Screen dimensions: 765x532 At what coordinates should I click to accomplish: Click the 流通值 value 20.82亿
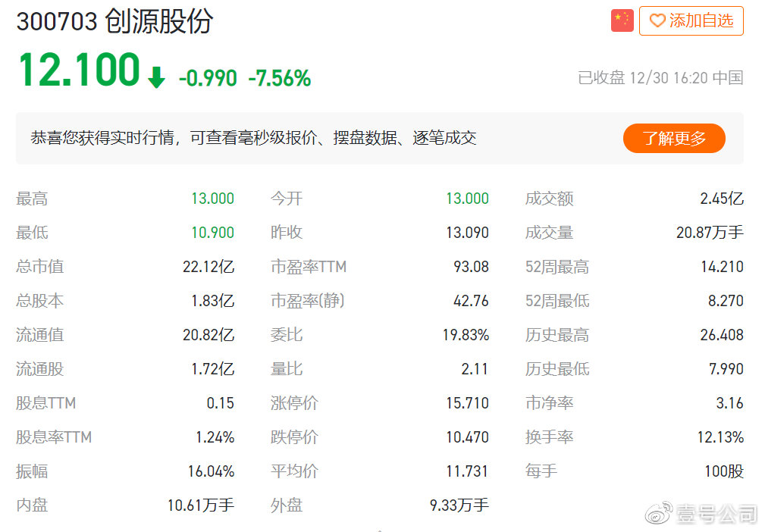(x=208, y=335)
